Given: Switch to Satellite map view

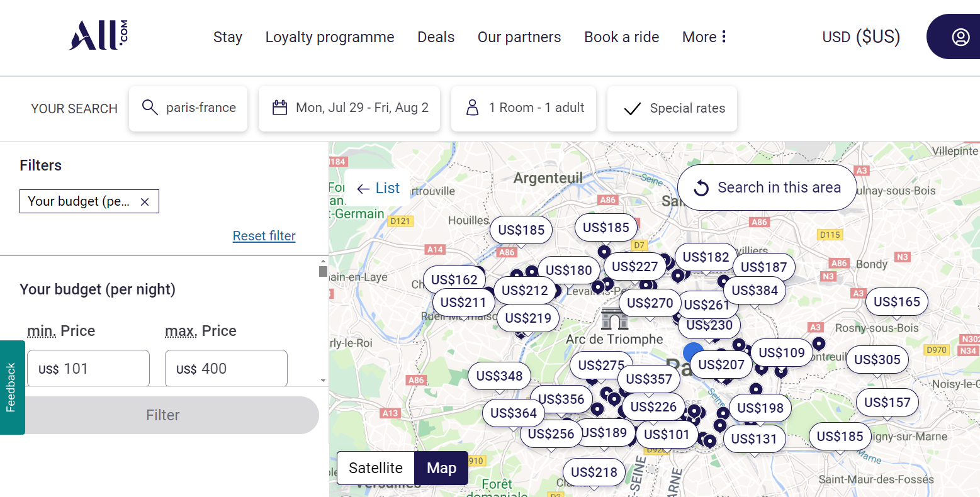Looking at the screenshot, I should [x=375, y=468].
